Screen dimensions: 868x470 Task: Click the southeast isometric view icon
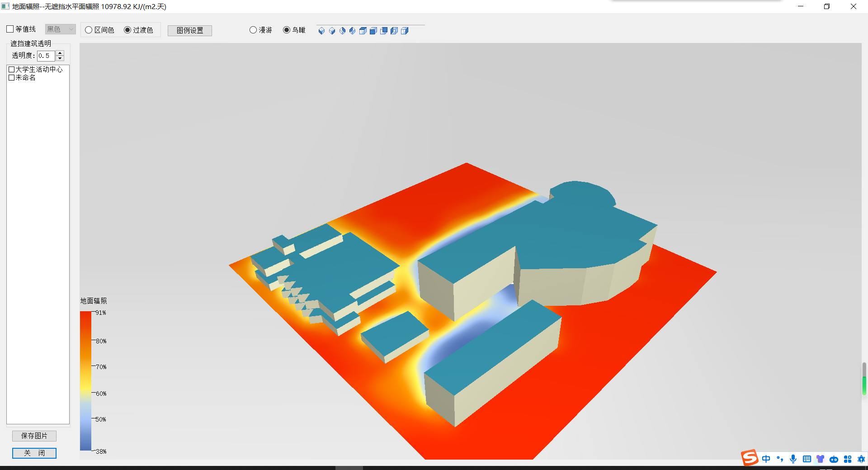click(x=332, y=31)
